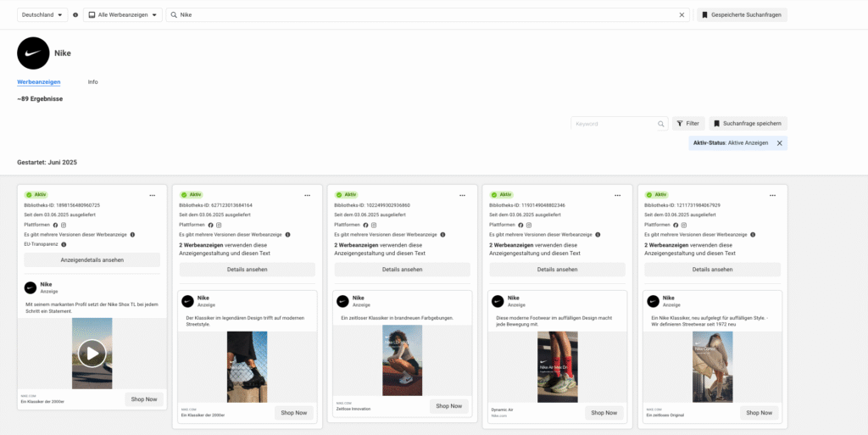Click the ~89 Ergebnisse results count
868x435 pixels.
click(40, 99)
